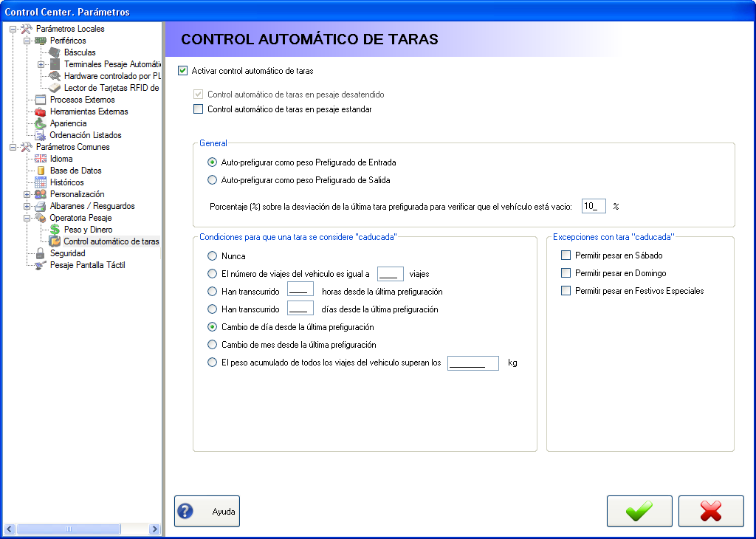Open Idioma settings in tree
The image size is (756, 539).
[x=61, y=159]
